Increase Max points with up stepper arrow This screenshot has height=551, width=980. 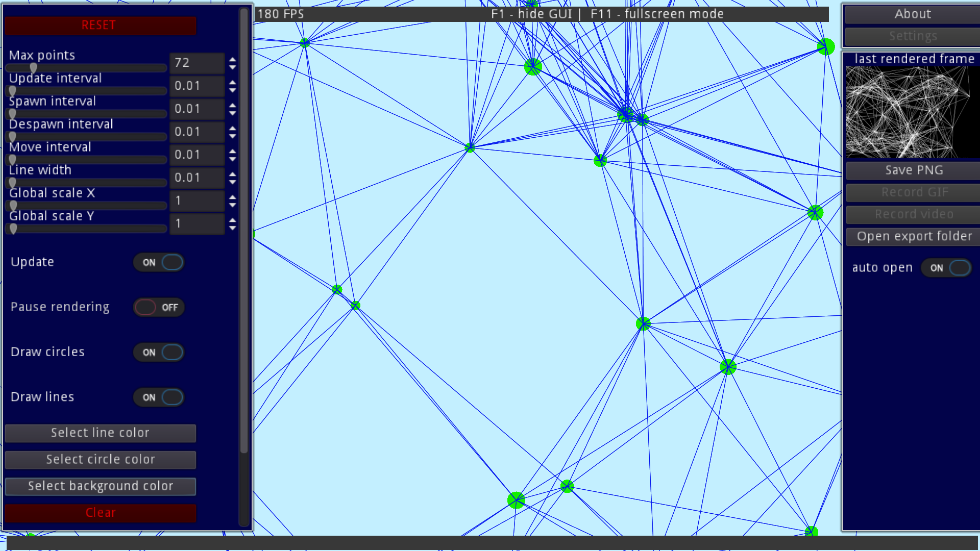pos(233,59)
